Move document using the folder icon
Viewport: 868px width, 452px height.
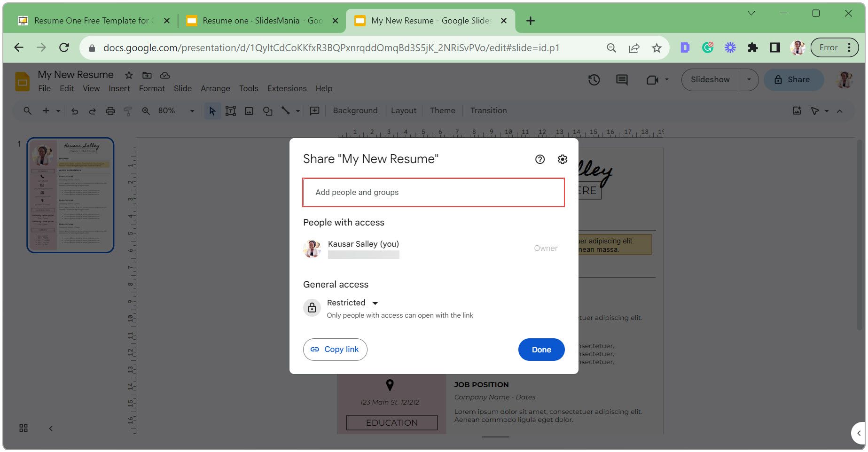[147, 75]
